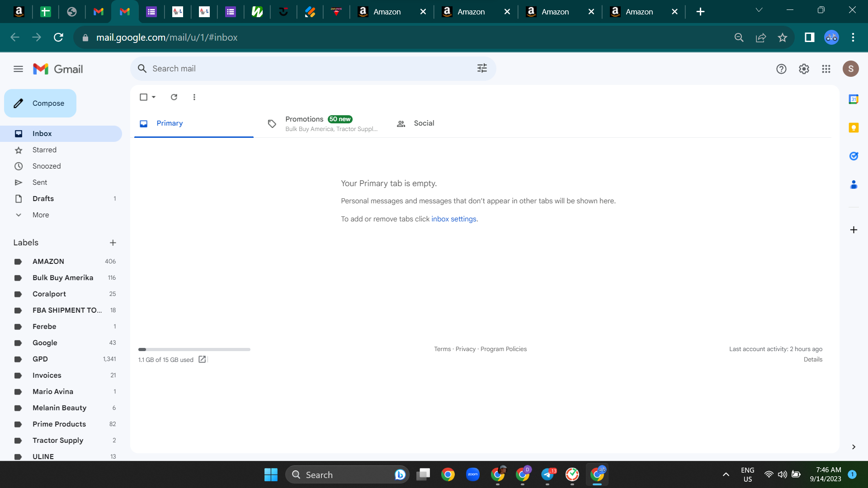
Task: Open the browser side panel icon
Action: [x=809, y=38]
